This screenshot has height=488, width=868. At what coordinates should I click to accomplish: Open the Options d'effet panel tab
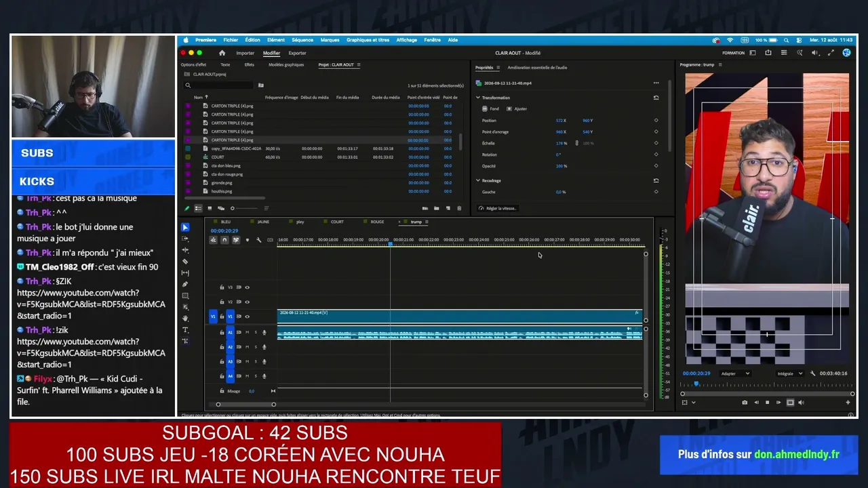click(x=193, y=65)
